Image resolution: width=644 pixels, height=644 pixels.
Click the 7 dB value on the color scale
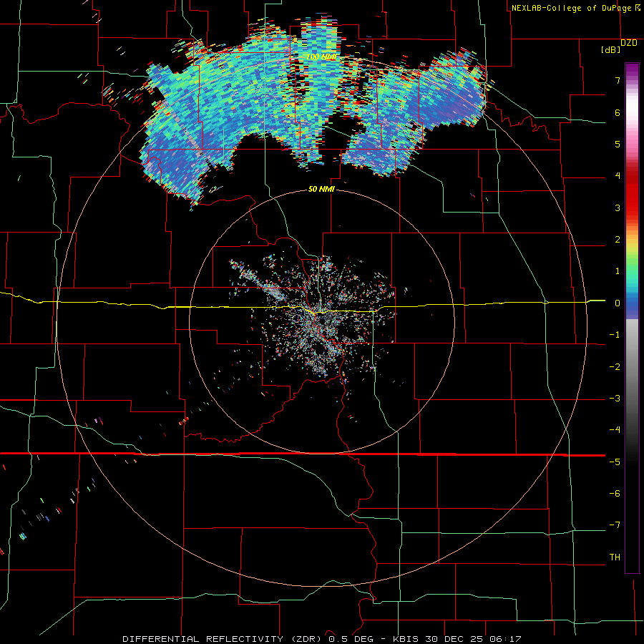pos(618,80)
